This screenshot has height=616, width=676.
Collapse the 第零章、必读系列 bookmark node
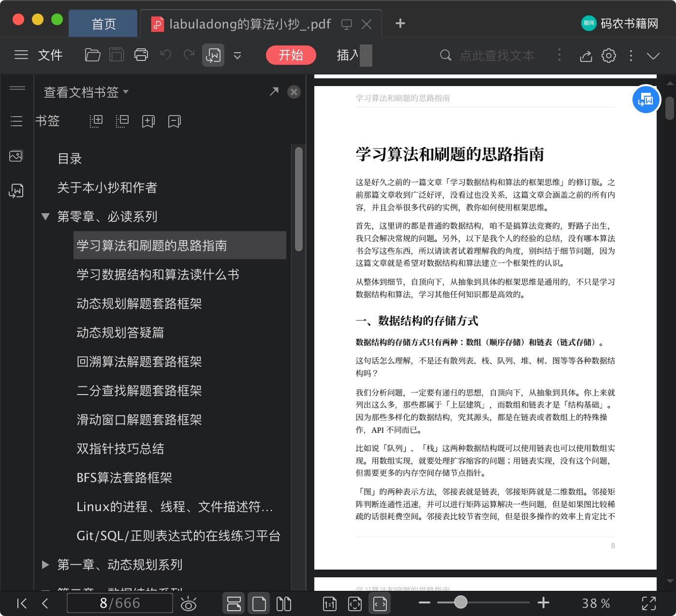[45, 217]
